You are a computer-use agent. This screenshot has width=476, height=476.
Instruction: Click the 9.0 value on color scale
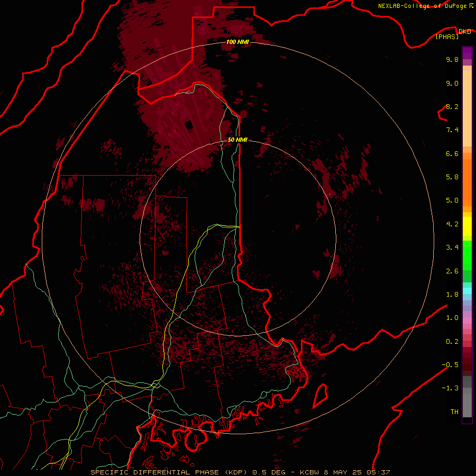pos(452,83)
